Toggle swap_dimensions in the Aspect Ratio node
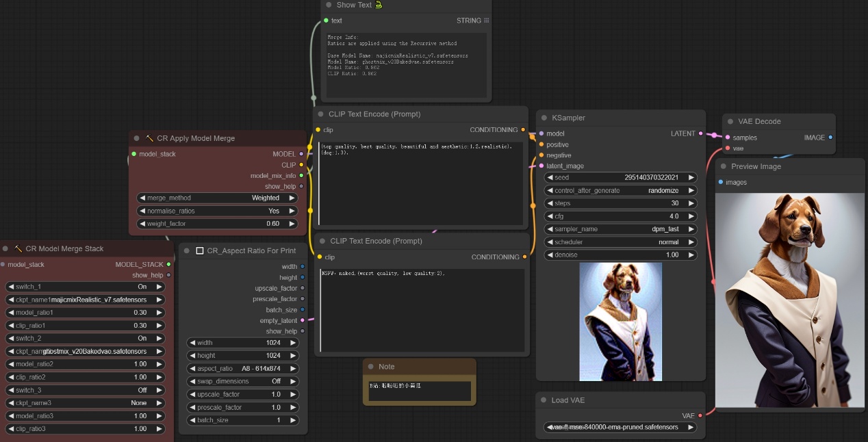 (242, 382)
